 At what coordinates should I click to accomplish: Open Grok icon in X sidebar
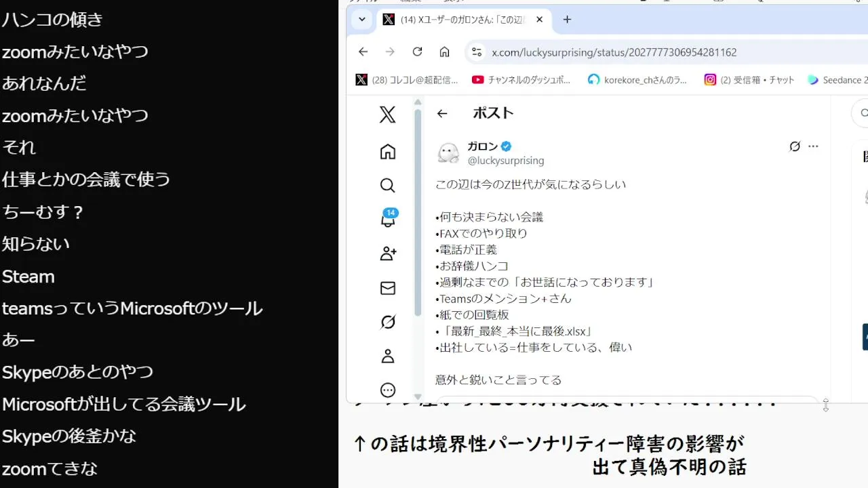(388, 323)
